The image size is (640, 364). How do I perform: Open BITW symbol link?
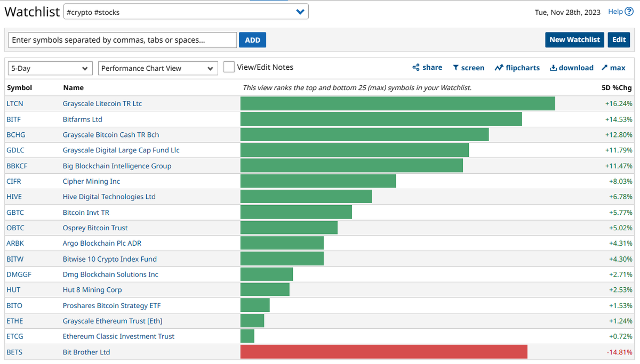coord(15,259)
